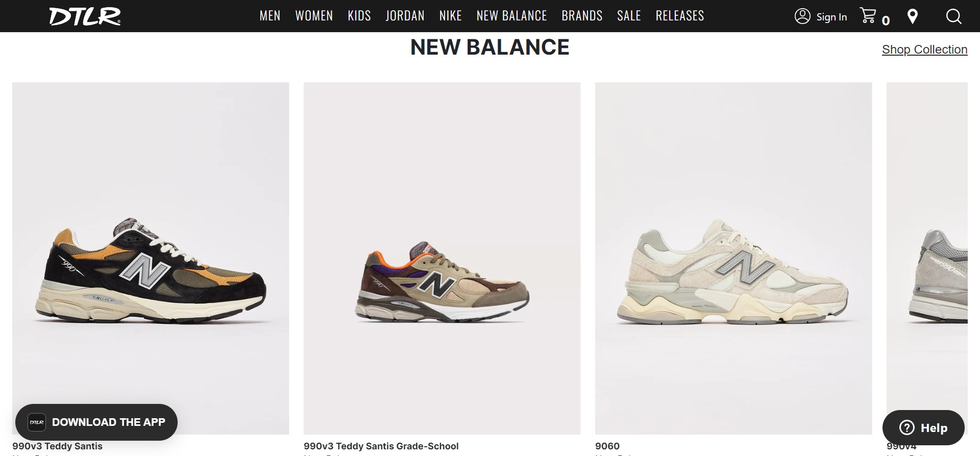Open the WOMEN menu

coord(314,16)
